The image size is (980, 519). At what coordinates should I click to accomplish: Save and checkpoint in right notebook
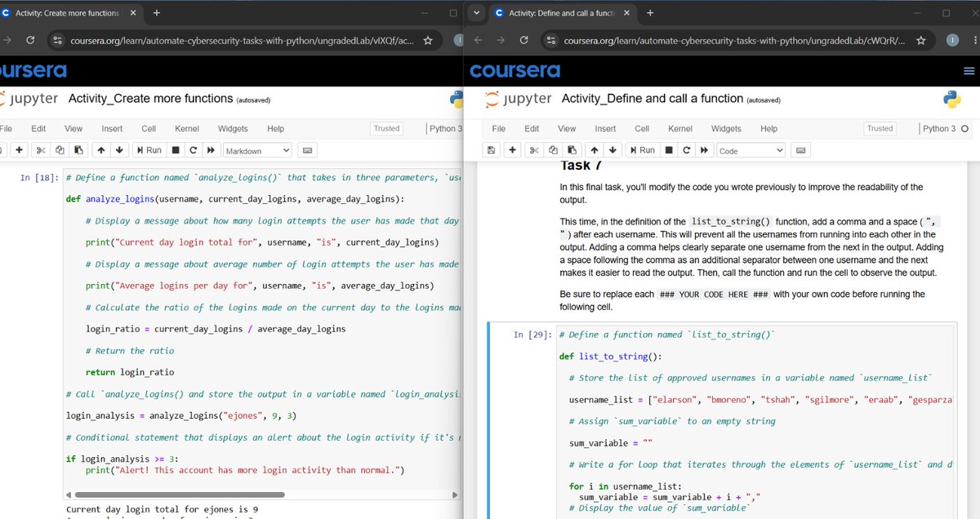coord(490,150)
